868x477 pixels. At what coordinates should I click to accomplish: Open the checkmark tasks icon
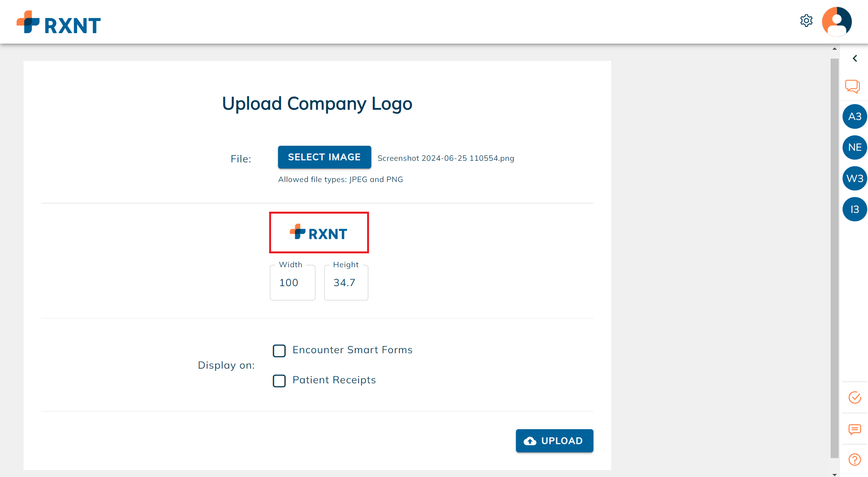(855, 397)
